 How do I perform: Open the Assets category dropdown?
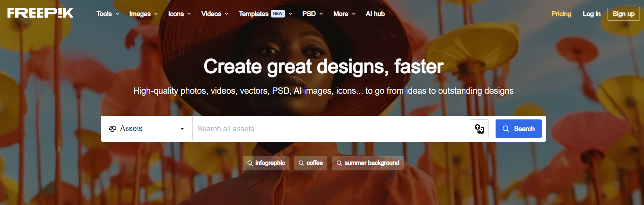147,129
